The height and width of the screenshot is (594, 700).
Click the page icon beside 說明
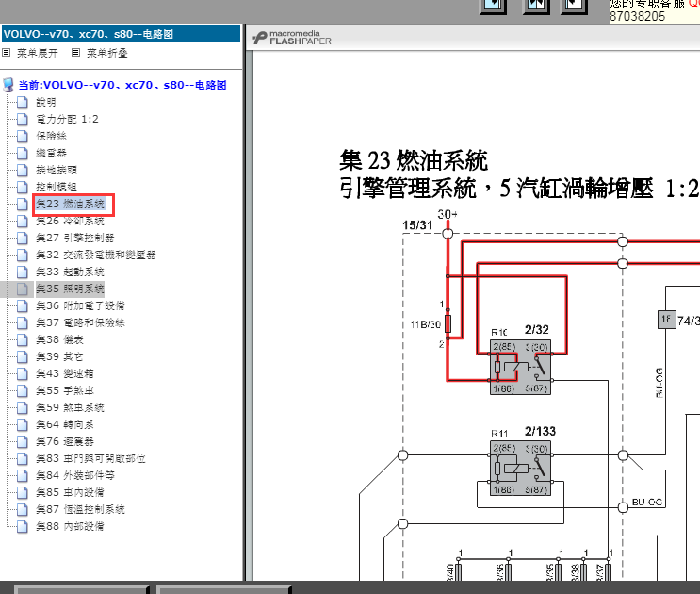click(23, 102)
